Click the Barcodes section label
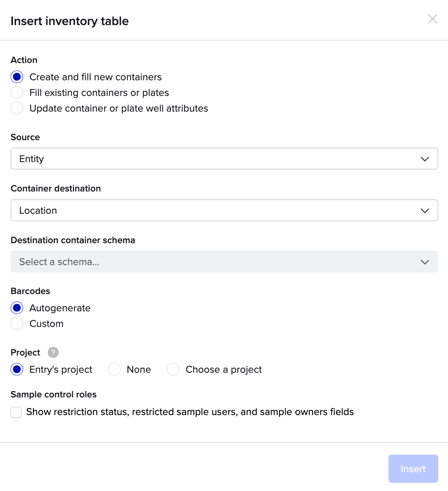This screenshot has width=448, height=491. [30, 291]
